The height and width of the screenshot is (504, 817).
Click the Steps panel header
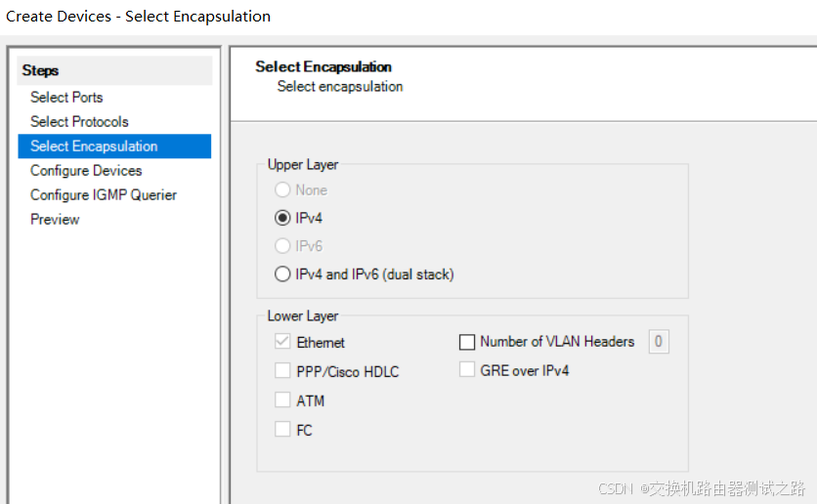(x=114, y=70)
